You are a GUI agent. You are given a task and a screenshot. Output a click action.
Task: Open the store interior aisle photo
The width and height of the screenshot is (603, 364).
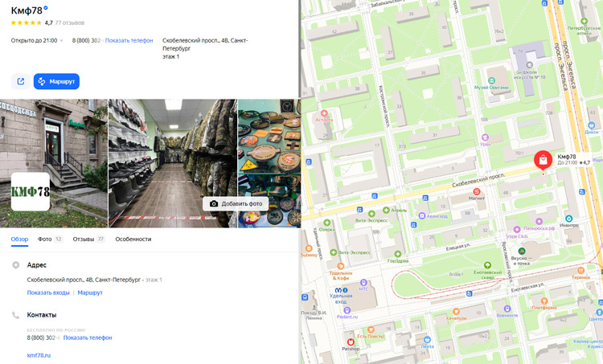(x=173, y=163)
